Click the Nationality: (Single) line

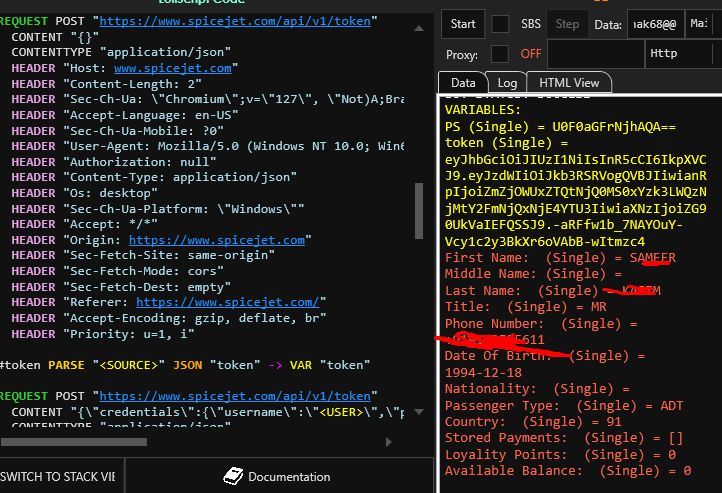pos(537,389)
